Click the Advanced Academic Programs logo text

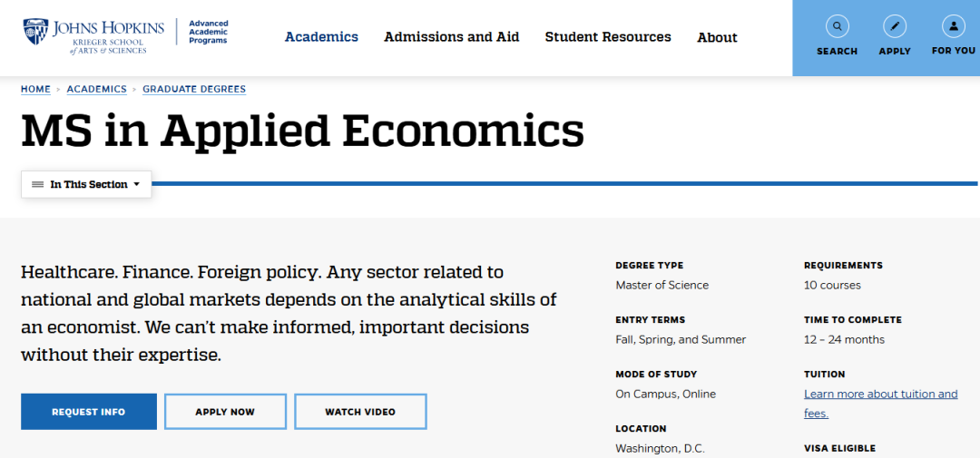click(x=208, y=32)
